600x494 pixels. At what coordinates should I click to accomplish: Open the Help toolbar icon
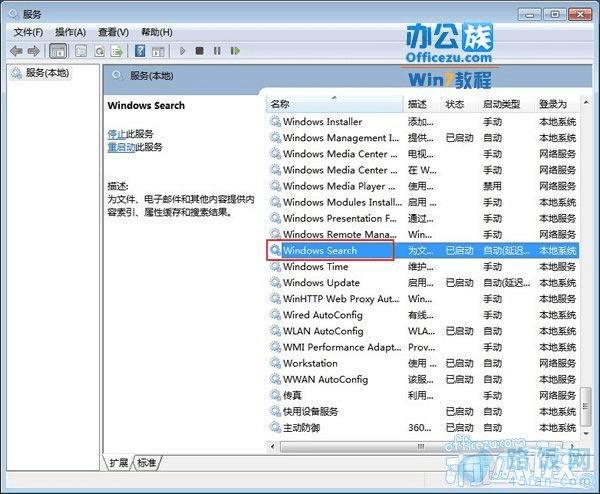tap(140, 51)
